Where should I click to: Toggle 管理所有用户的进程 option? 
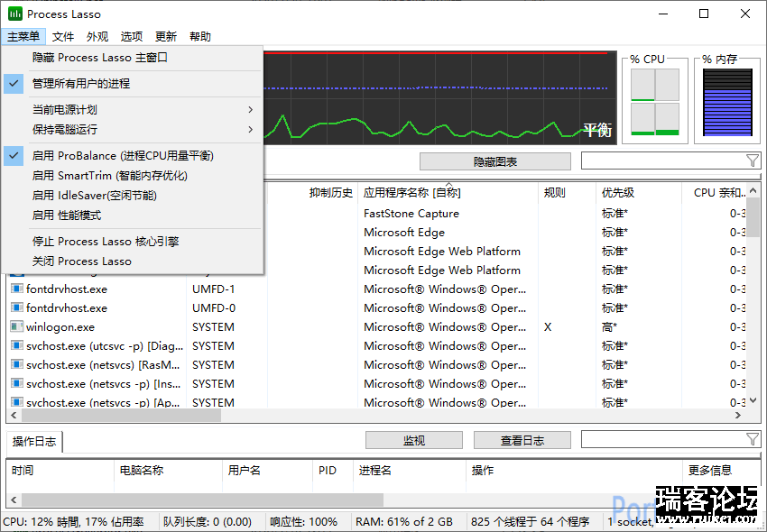(x=133, y=84)
